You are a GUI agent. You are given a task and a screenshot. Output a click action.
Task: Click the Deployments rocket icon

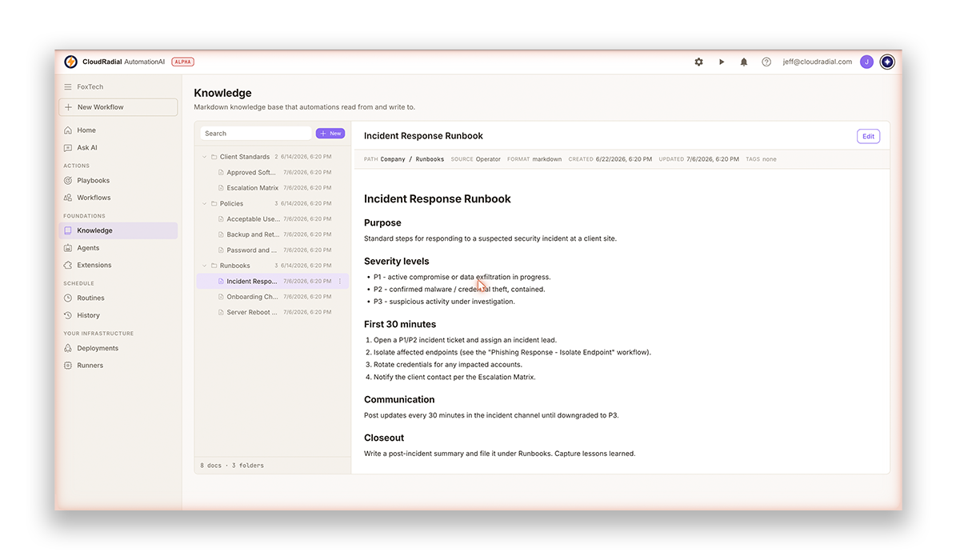coord(68,348)
